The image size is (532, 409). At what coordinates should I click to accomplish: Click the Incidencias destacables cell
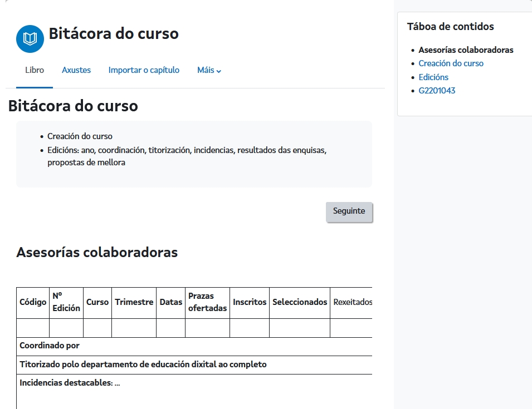click(70, 383)
